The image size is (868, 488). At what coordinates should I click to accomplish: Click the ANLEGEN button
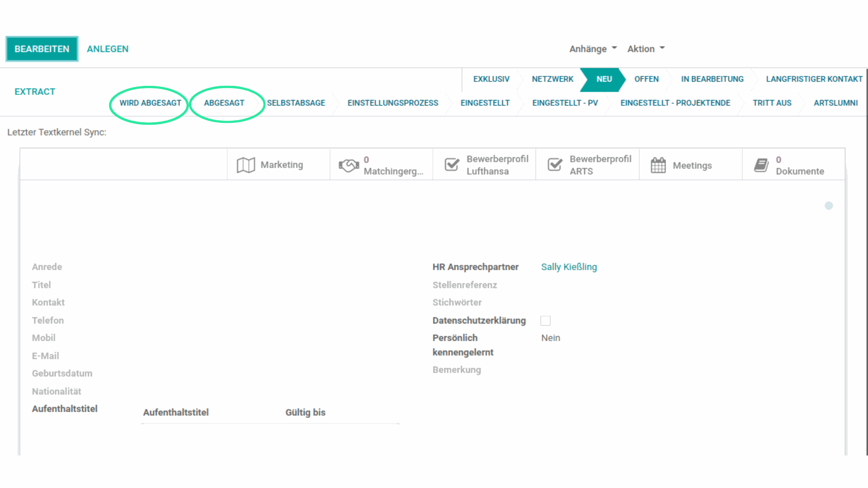pyautogui.click(x=108, y=49)
